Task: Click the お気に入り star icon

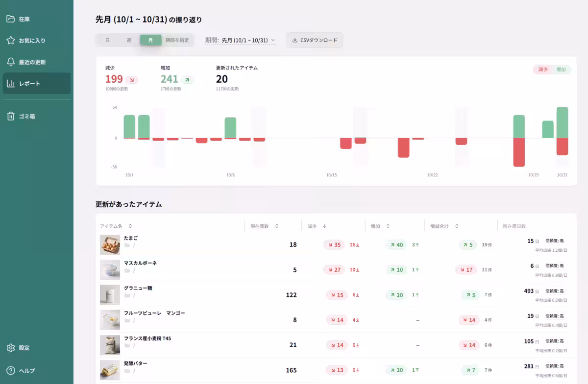Action: tap(10, 41)
